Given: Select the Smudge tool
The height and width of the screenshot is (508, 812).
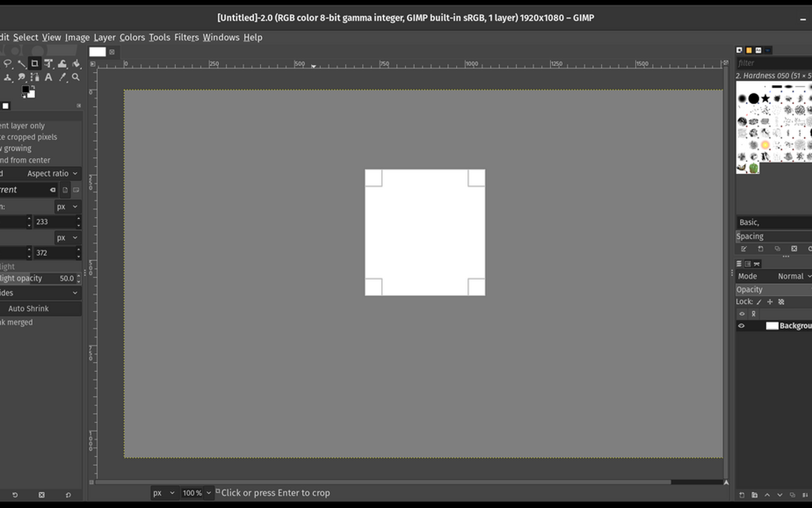Looking at the screenshot, I should [x=22, y=77].
